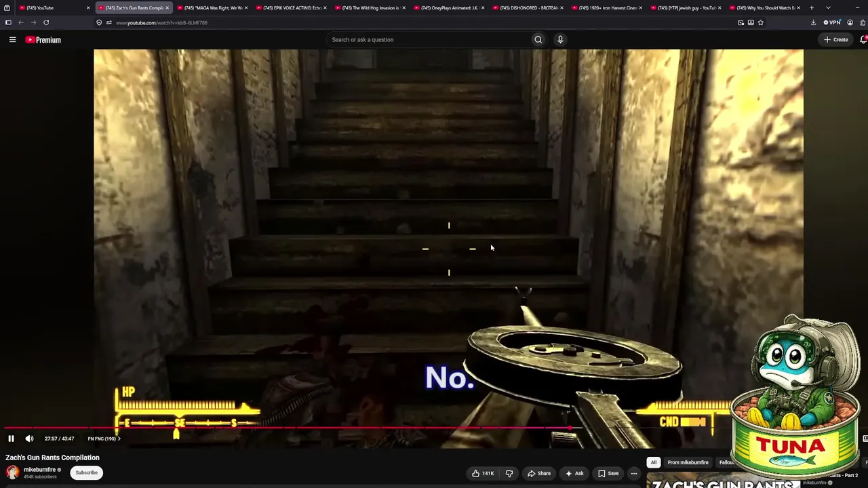Screen dimensions: 868x488
Task: Open a new browser tab with the plus button
Action: coord(812,7)
